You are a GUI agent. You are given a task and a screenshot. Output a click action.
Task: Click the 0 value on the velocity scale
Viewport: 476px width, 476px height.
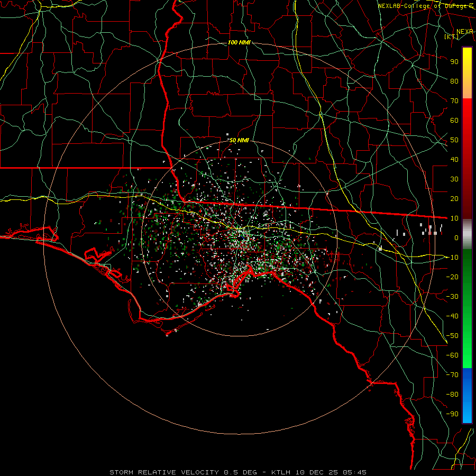(x=456, y=237)
